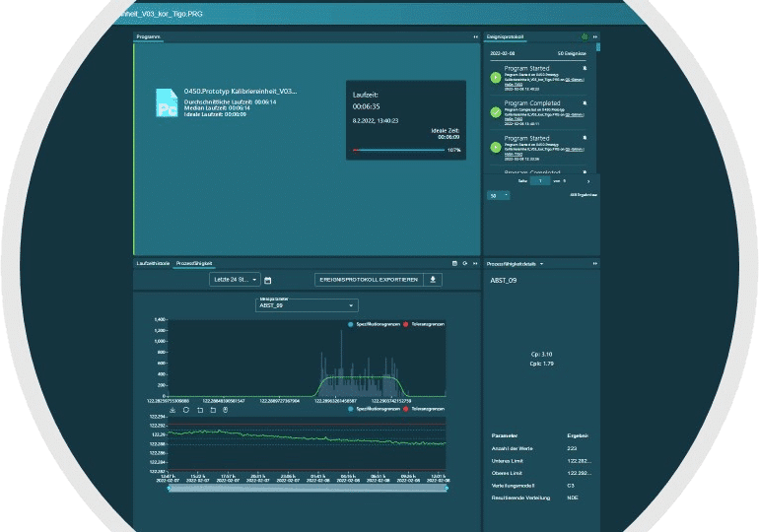Click the table icon in the Prozessfähigkeit panel header
Viewport: 759px width, 532px height.
pyautogui.click(x=454, y=264)
